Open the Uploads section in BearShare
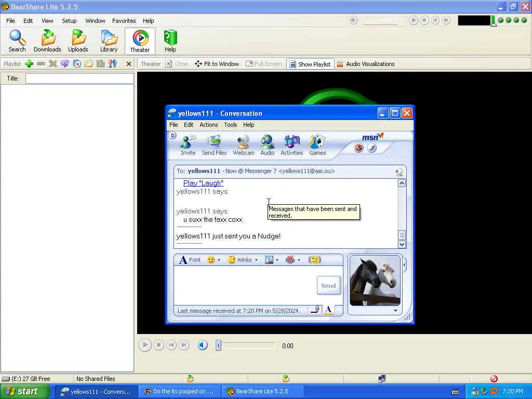This screenshot has width=532, height=399. (x=78, y=41)
